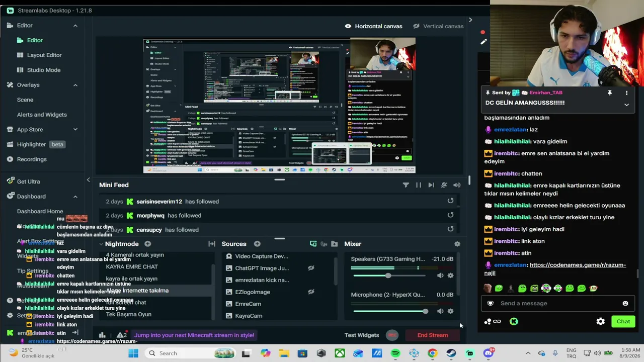Open Layout Editor in the sidebar

click(39, 55)
